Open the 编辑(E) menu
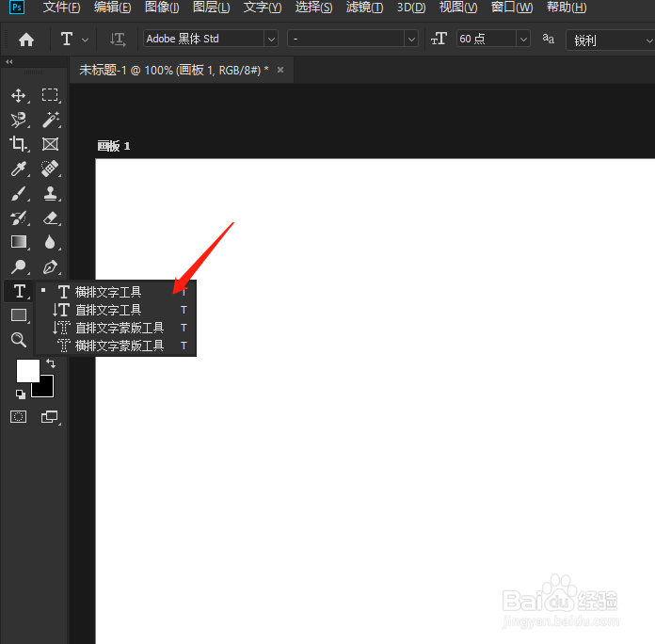 112,8
